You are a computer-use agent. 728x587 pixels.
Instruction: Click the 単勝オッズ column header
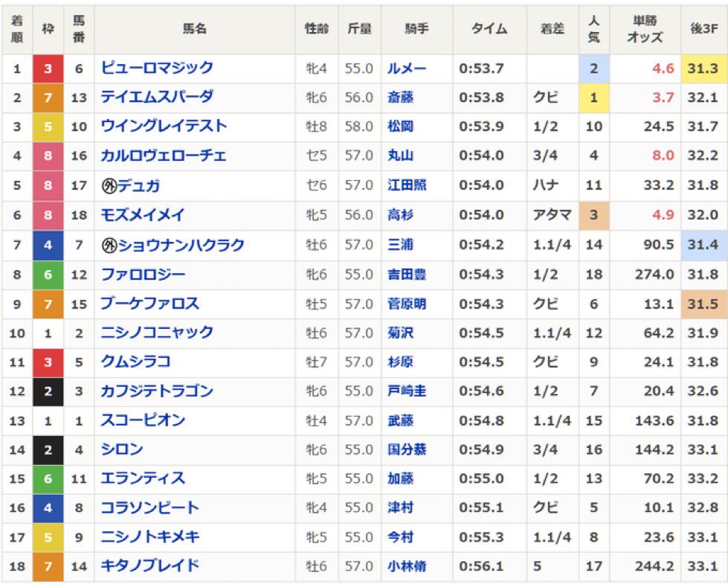(x=644, y=29)
